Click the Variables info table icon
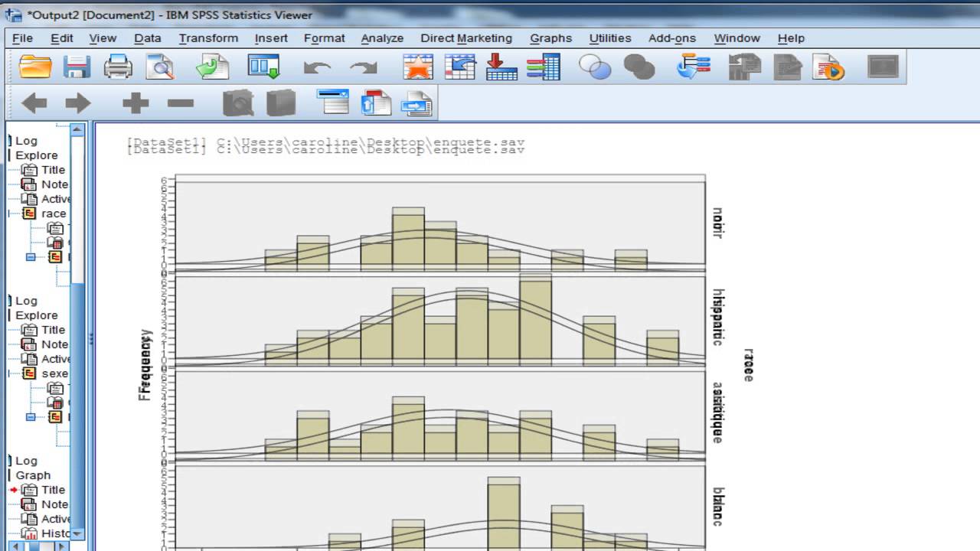The height and width of the screenshot is (551, 980). [x=543, y=67]
